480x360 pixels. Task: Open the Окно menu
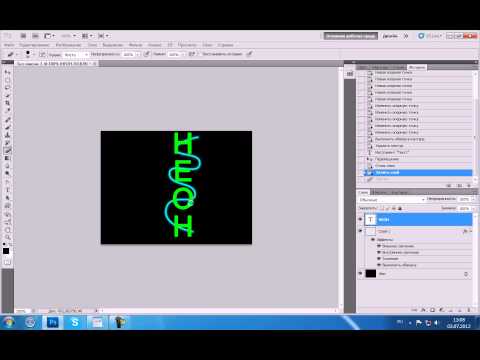[207, 45]
